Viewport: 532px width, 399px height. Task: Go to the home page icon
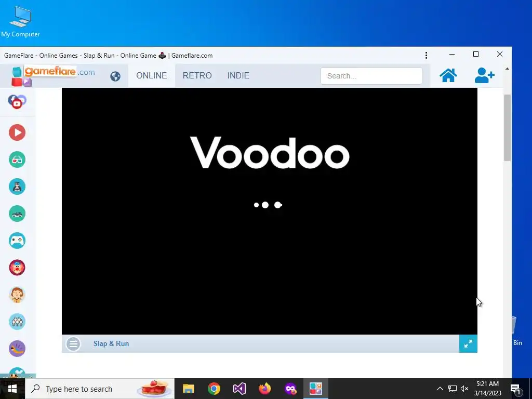[x=448, y=75]
